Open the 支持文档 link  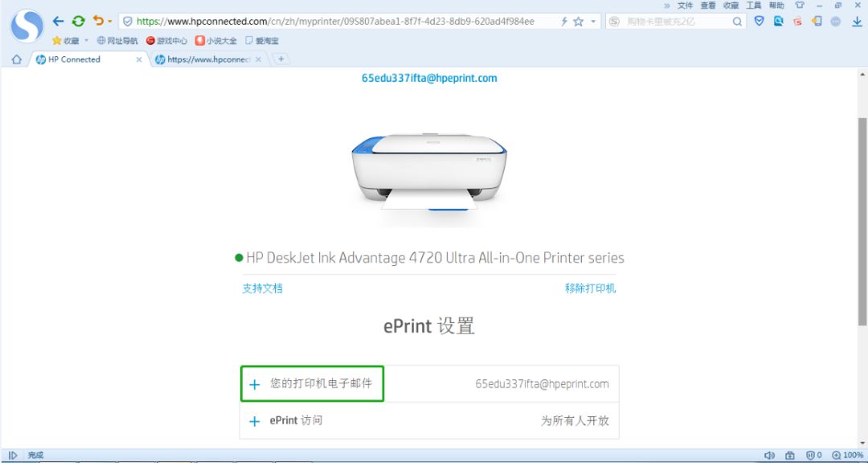262,289
